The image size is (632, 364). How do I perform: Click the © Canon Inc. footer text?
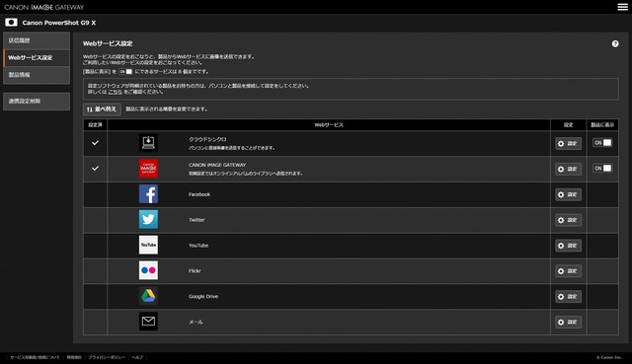coord(608,357)
